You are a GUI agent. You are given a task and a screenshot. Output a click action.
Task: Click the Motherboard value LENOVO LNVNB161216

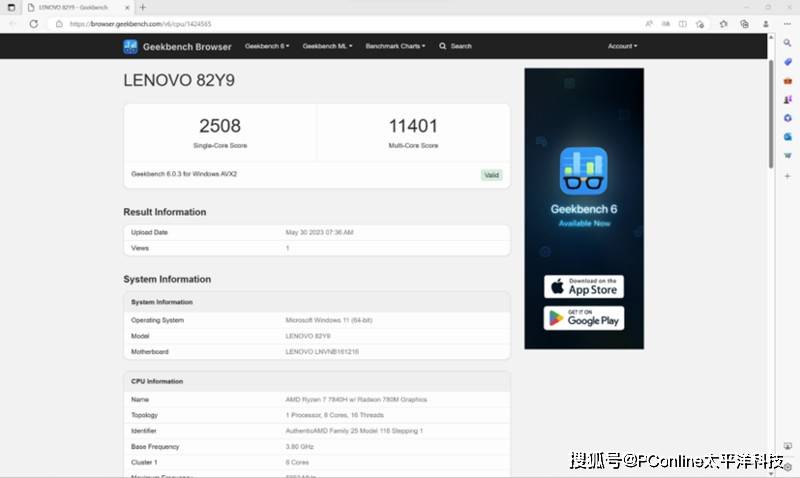pyautogui.click(x=322, y=352)
